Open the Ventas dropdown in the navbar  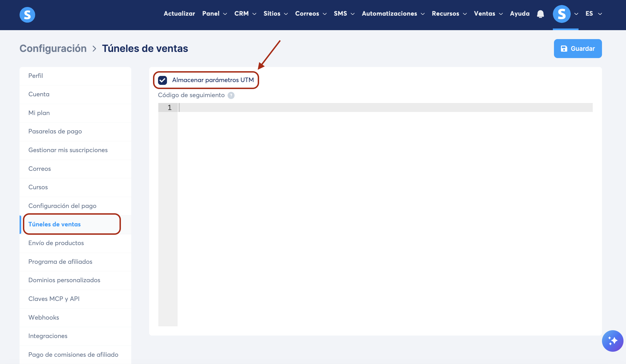(x=488, y=14)
